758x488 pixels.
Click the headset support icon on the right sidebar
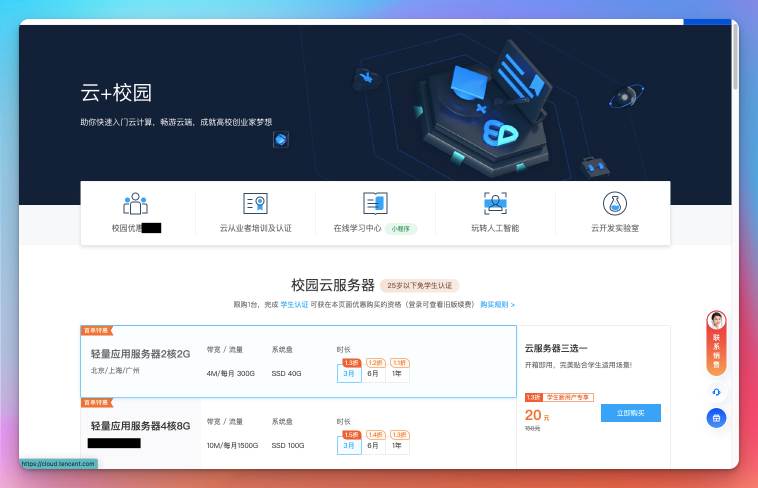tap(716, 392)
